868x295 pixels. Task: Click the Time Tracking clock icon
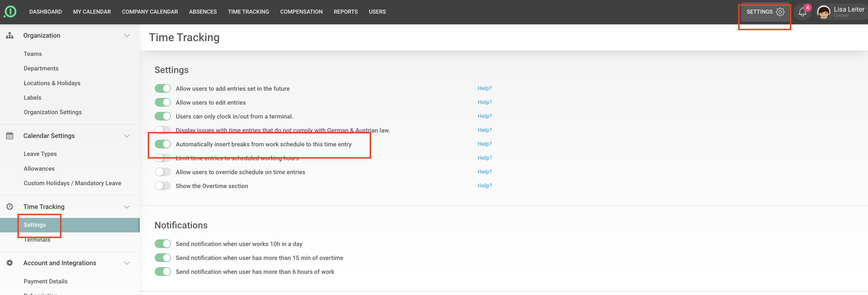[10, 207]
